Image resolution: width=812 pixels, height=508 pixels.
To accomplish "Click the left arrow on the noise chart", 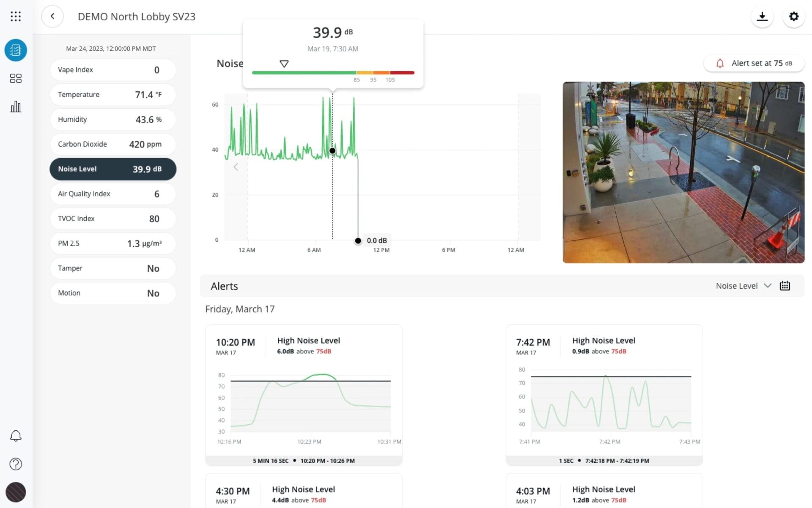I will (236, 167).
